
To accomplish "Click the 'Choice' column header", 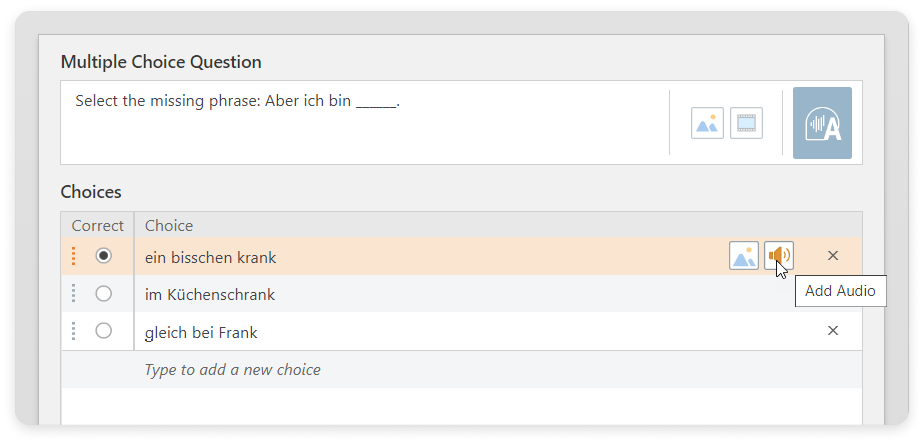I will point(169,226).
